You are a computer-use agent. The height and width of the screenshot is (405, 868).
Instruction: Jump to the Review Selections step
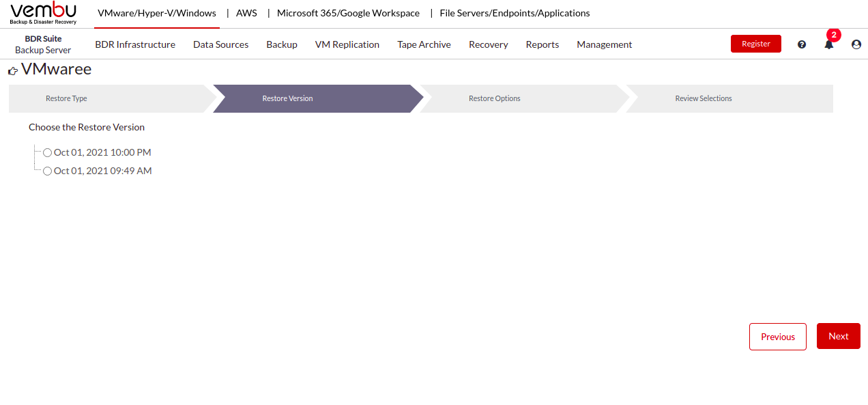[729, 98]
